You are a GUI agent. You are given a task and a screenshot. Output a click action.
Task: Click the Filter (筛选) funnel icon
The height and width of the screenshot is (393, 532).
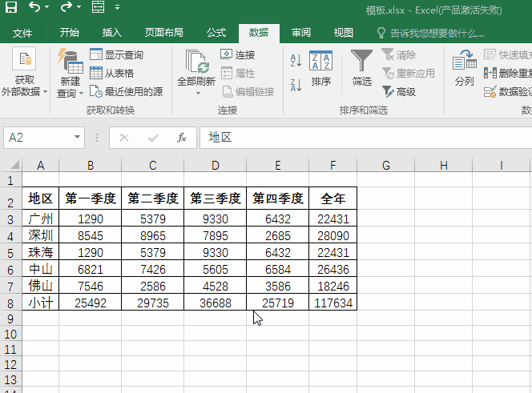[362, 62]
